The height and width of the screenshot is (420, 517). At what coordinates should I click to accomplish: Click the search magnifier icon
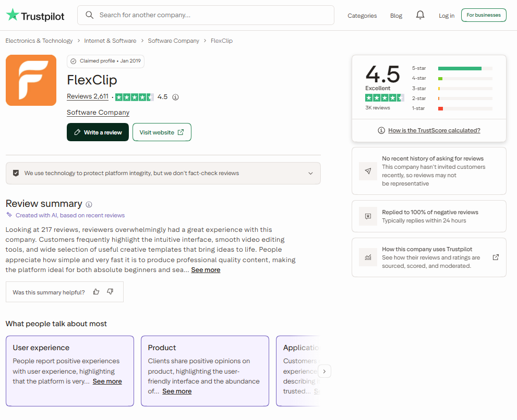pos(89,15)
